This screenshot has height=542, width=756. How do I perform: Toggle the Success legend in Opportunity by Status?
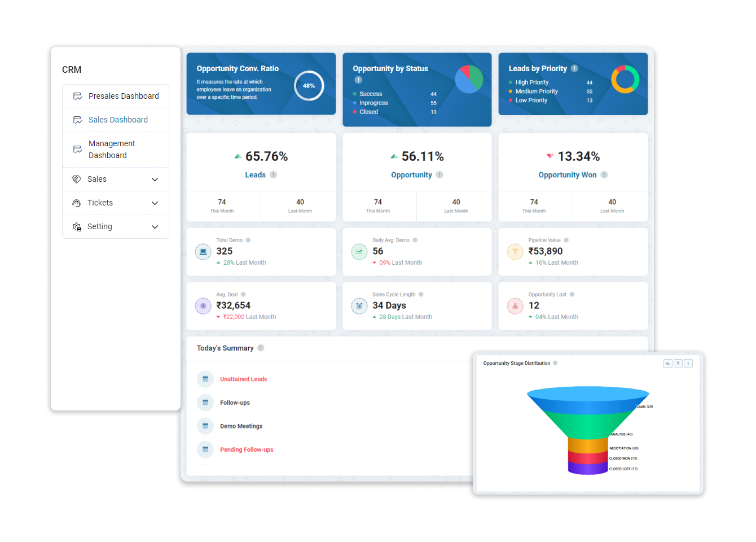coord(370,94)
